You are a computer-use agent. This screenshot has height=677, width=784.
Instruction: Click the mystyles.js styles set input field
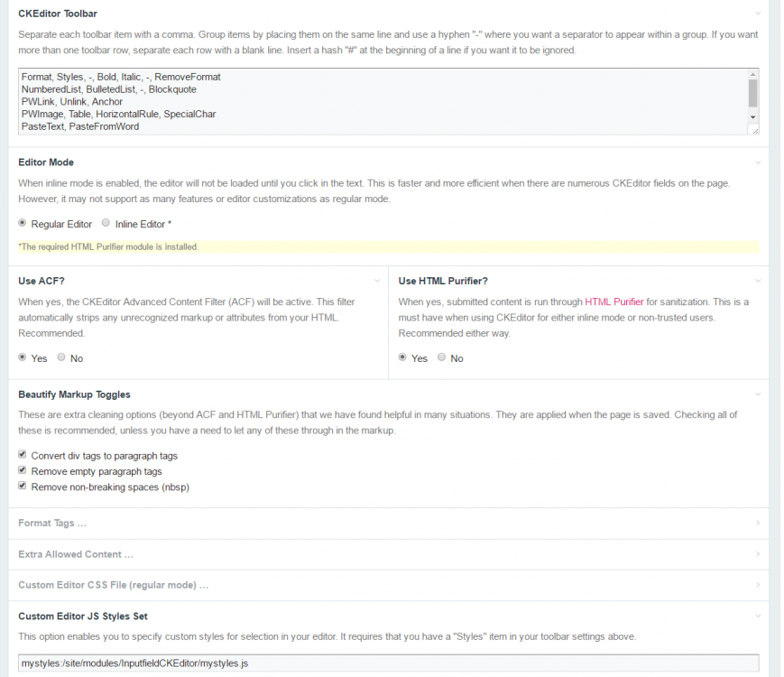(388, 663)
